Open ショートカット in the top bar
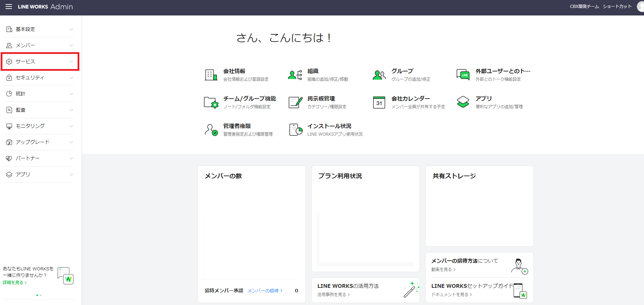This screenshot has width=644, height=305. coord(617,7)
